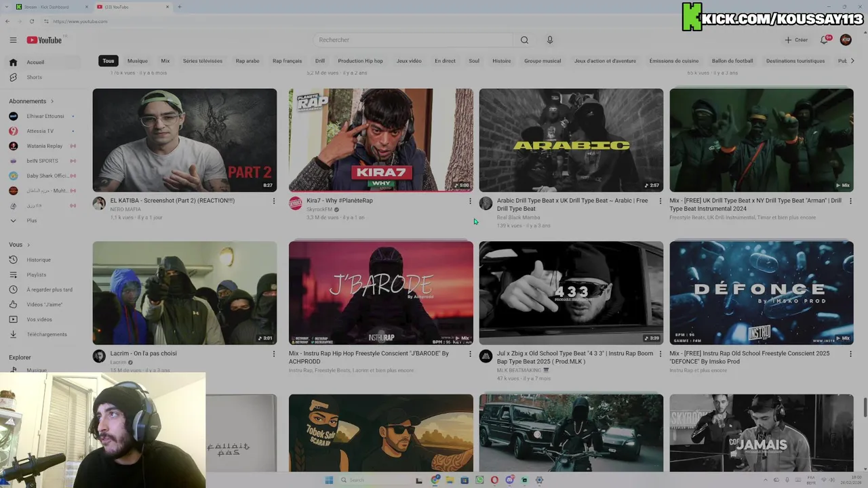
Task: Open more options for EL KATIBA video
Action: [274, 201]
